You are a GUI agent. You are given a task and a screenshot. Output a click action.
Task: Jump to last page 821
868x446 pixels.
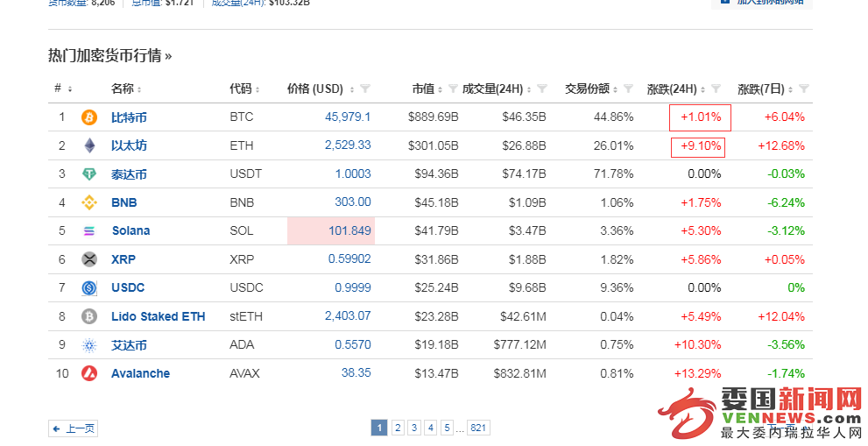(478, 428)
